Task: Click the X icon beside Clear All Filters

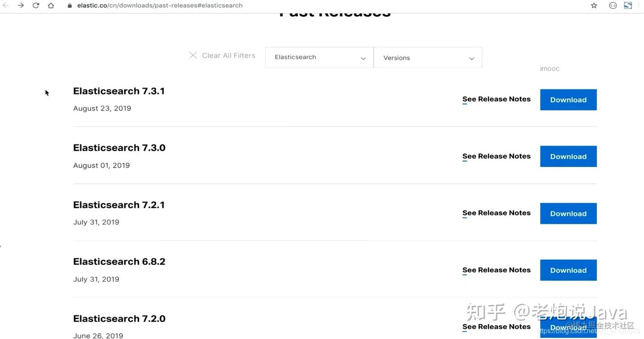Action: coord(193,55)
